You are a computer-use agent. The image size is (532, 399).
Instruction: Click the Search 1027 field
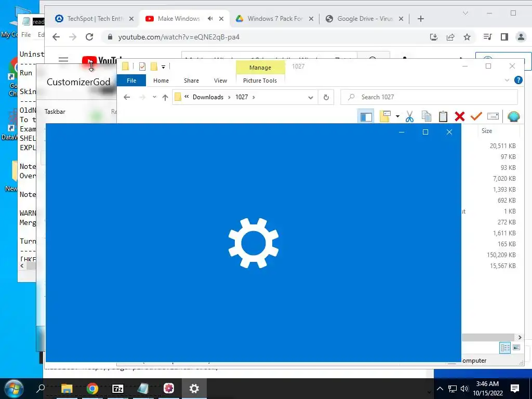click(429, 97)
